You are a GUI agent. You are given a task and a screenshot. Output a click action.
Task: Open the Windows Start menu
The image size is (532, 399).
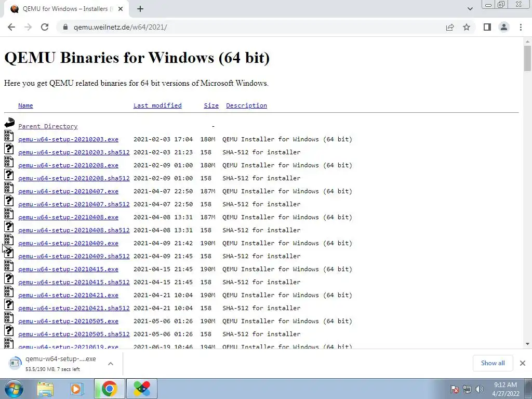pyautogui.click(x=14, y=389)
